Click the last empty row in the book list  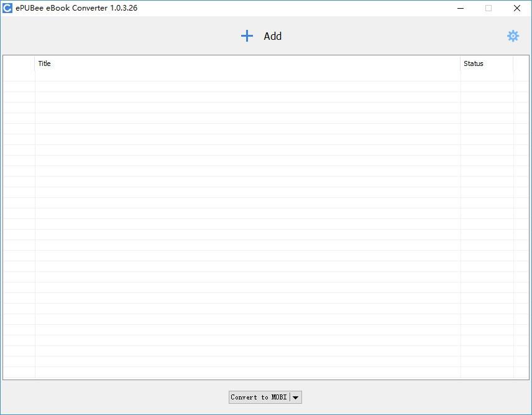tap(247, 372)
